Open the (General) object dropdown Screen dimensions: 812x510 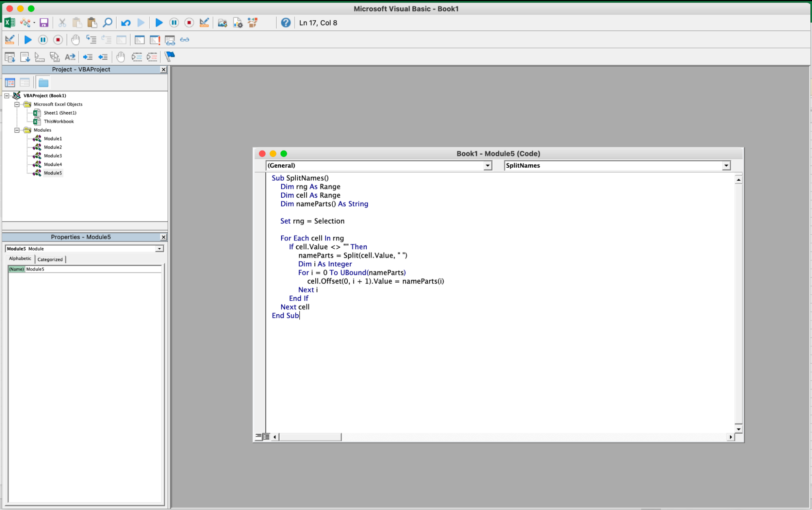[487, 165]
